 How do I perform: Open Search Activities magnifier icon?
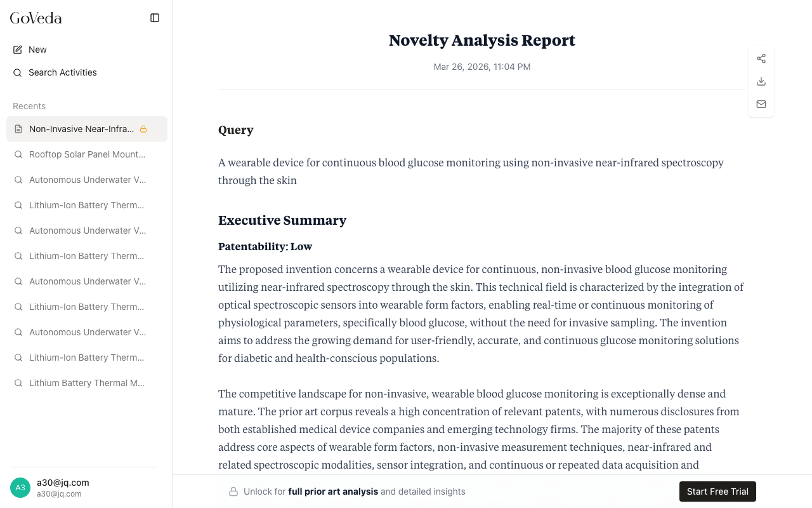coord(18,72)
